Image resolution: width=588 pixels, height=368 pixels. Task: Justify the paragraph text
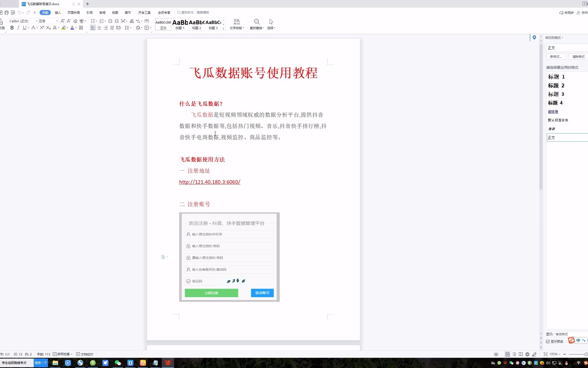[112, 28]
